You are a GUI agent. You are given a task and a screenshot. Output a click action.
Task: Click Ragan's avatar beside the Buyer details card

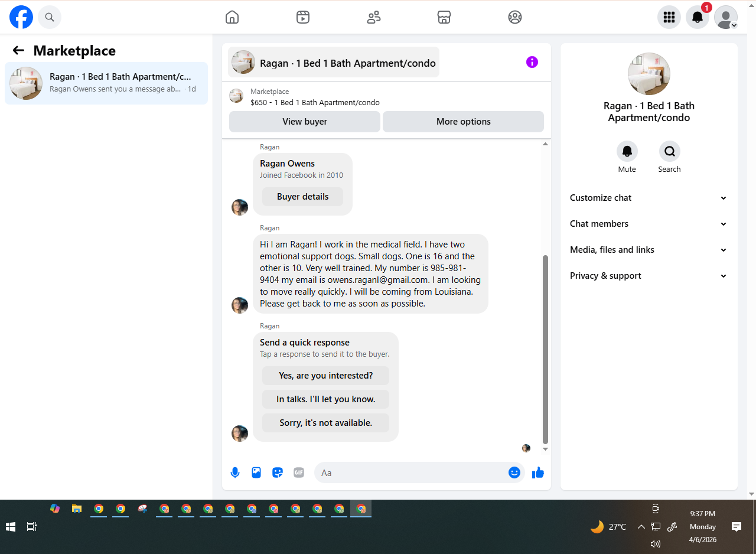point(240,207)
